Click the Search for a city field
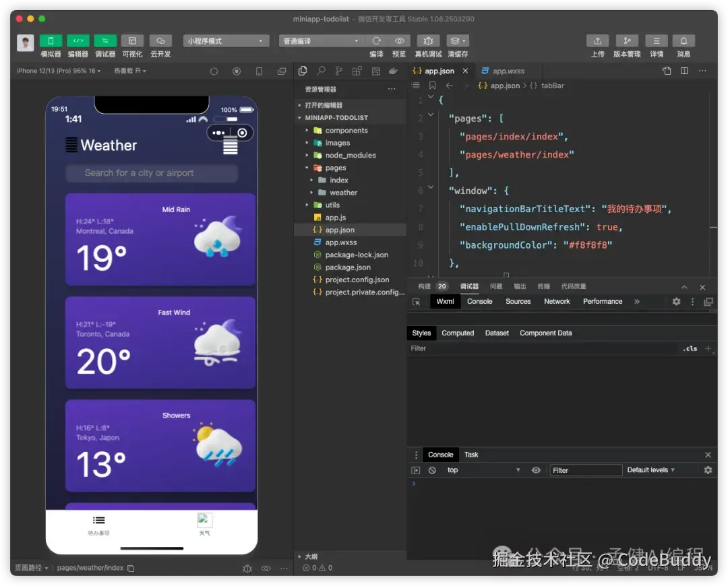 [152, 173]
